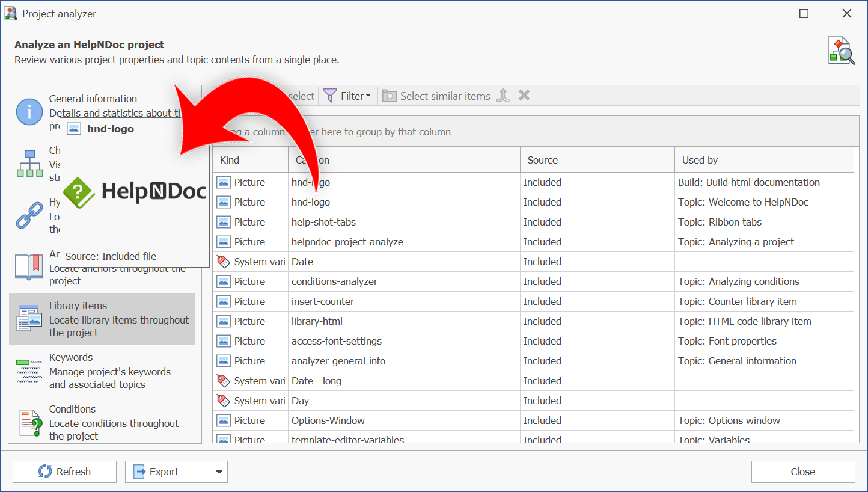
Task: Click the Project analyzer title bar app icon
Action: pos(11,13)
